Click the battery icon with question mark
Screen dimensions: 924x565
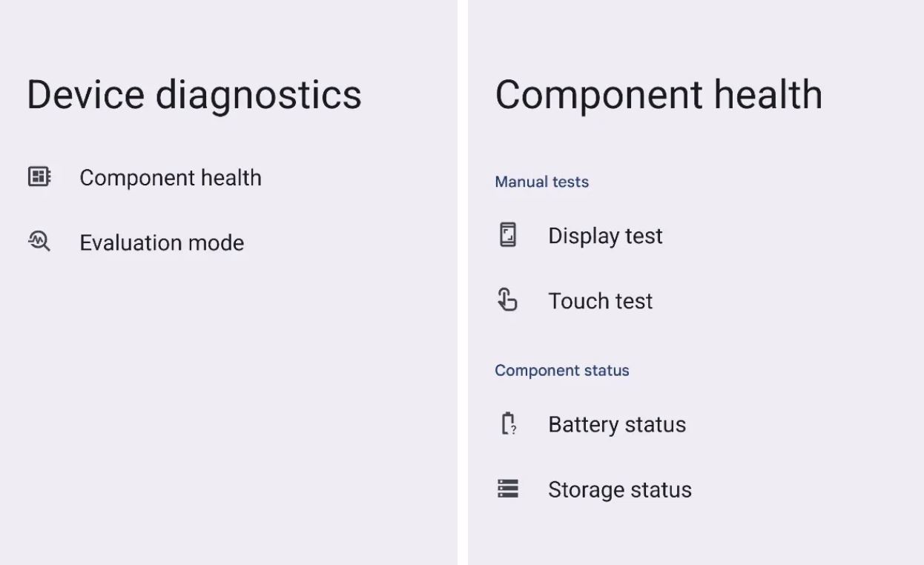509,424
